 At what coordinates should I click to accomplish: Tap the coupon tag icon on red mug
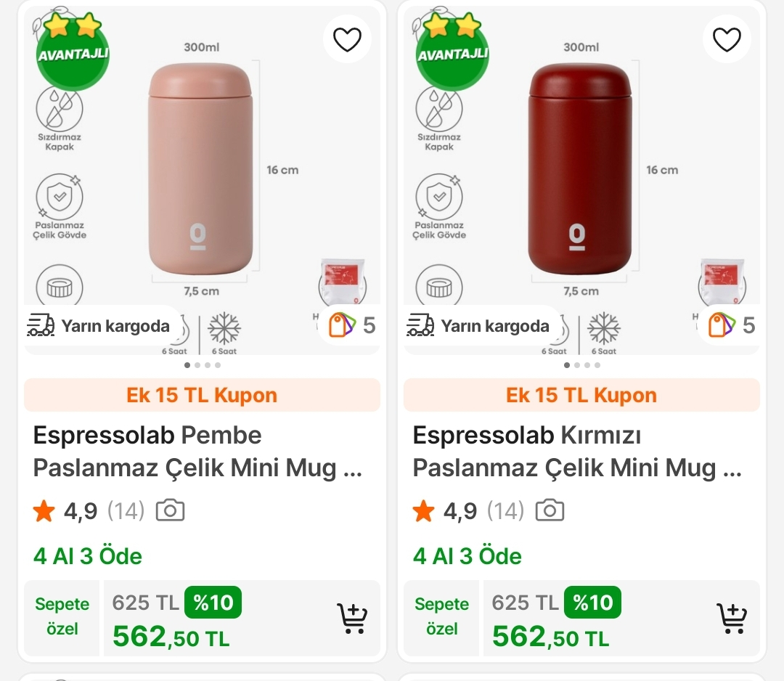tap(721, 325)
